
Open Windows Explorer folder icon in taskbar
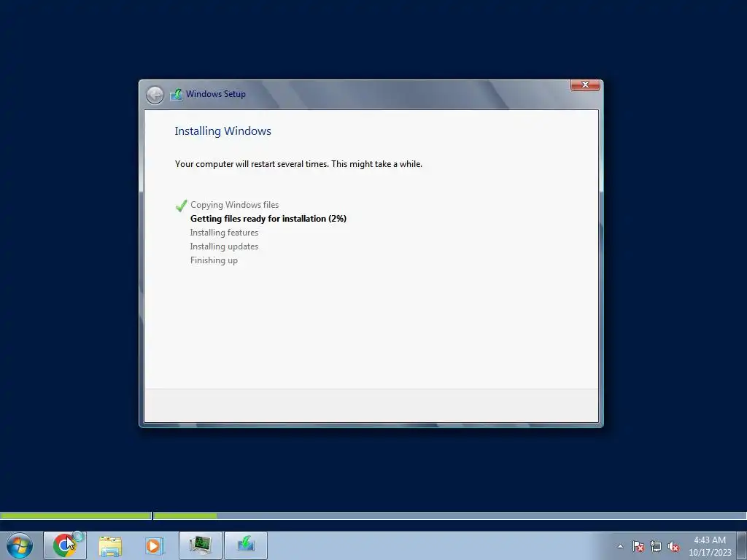110,545
